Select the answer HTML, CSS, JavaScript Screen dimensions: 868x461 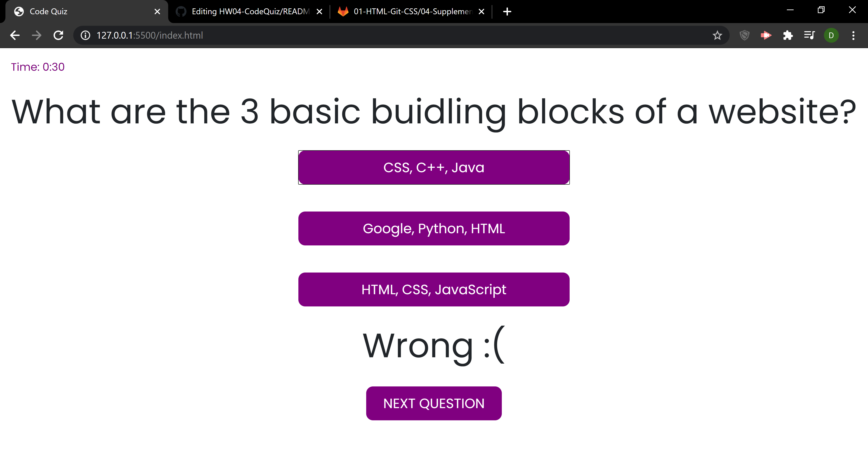tap(434, 289)
